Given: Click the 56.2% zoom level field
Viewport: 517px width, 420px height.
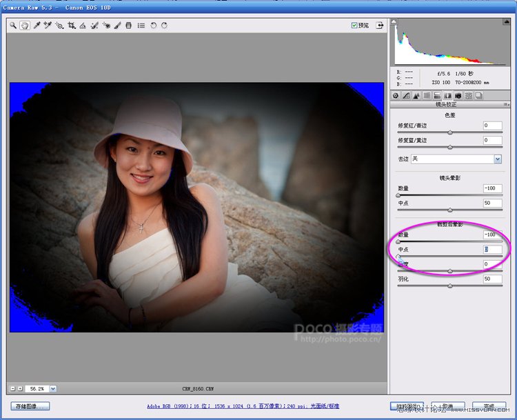Looking at the screenshot, I should (x=37, y=389).
